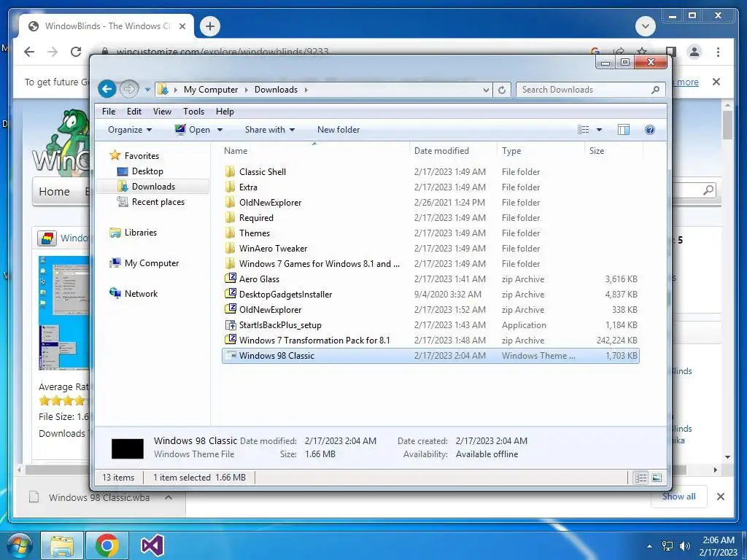Select the WinAero Tweaker folder icon

(230, 248)
